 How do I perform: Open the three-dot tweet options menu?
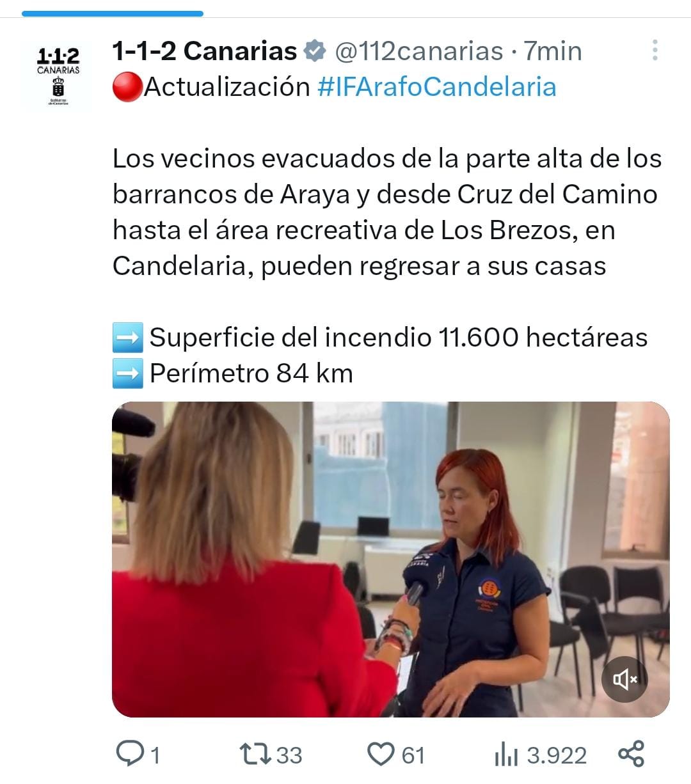pos(655,51)
